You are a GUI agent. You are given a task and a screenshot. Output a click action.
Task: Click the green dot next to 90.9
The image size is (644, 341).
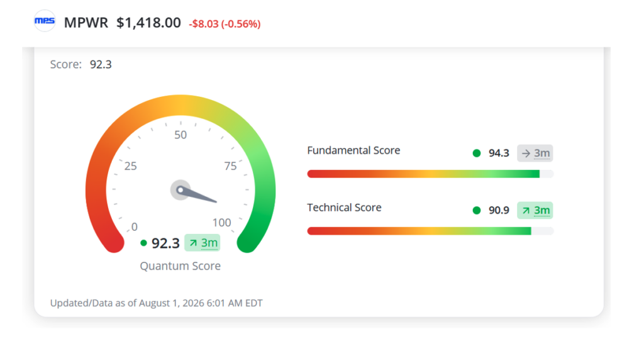pos(477,210)
